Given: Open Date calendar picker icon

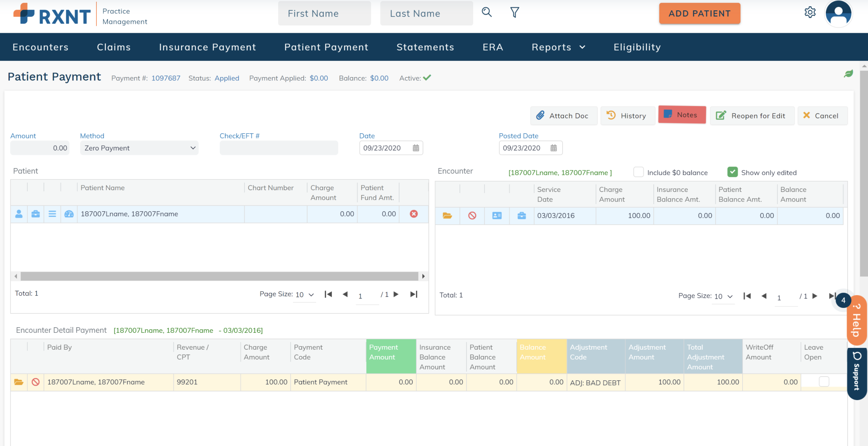Looking at the screenshot, I should pyautogui.click(x=416, y=148).
